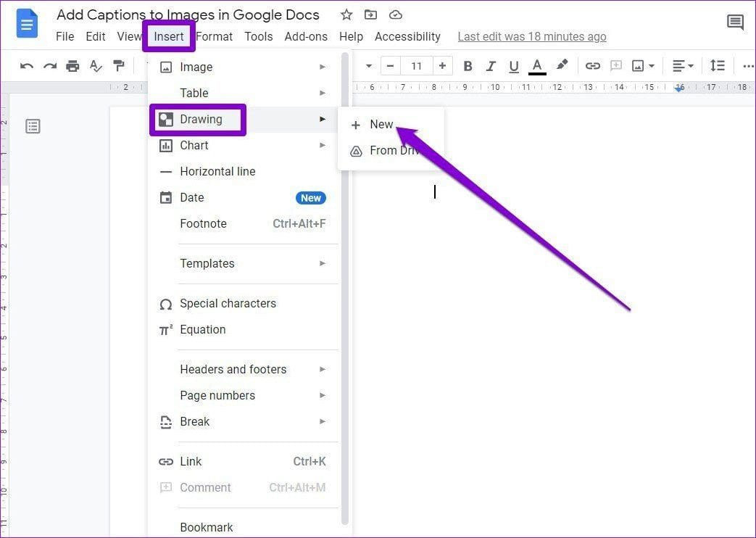This screenshot has width=756, height=538.
Task: Select the Print icon
Action: (x=72, y=65)
